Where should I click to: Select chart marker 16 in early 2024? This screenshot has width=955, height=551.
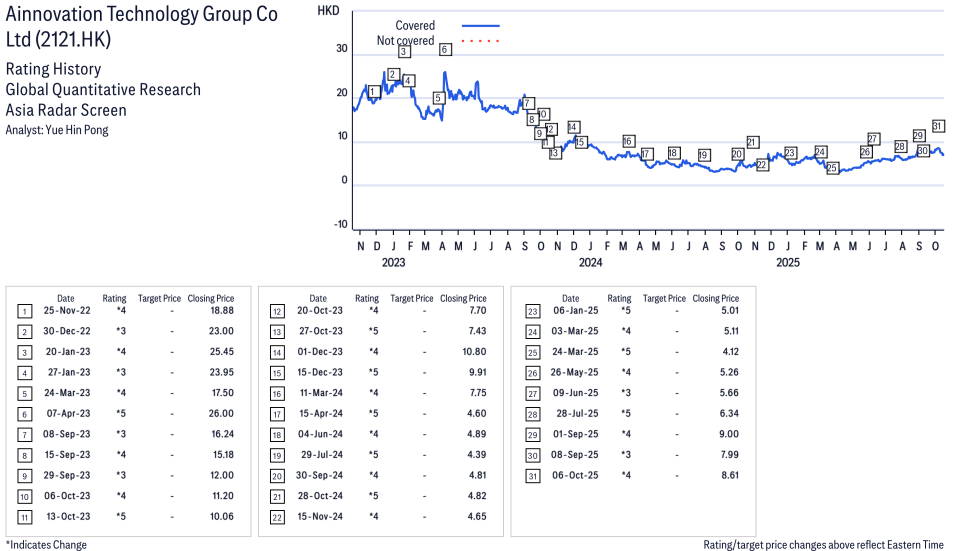628,141
